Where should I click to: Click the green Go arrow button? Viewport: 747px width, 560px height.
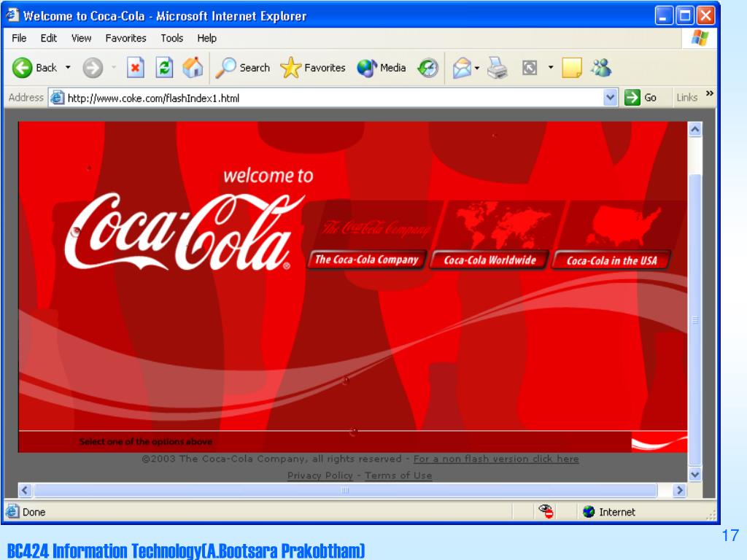click(x=632, y=98)
